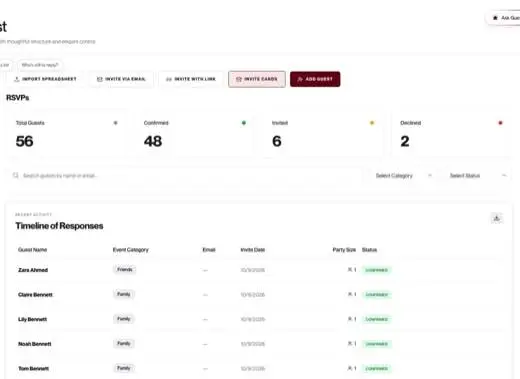
Task: Click the Family category tag for Claire Bennett
Action: click(x=124, y=294)
